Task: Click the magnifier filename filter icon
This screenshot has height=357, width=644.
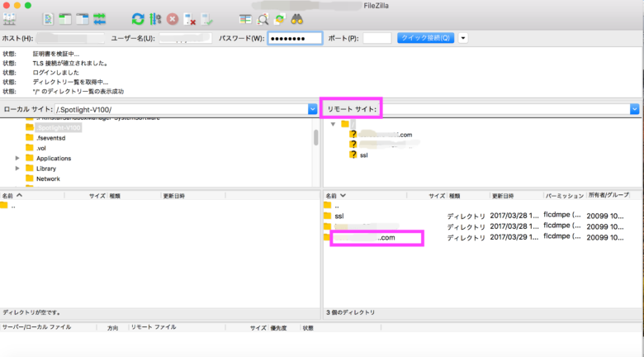Action: pos(263,19)
